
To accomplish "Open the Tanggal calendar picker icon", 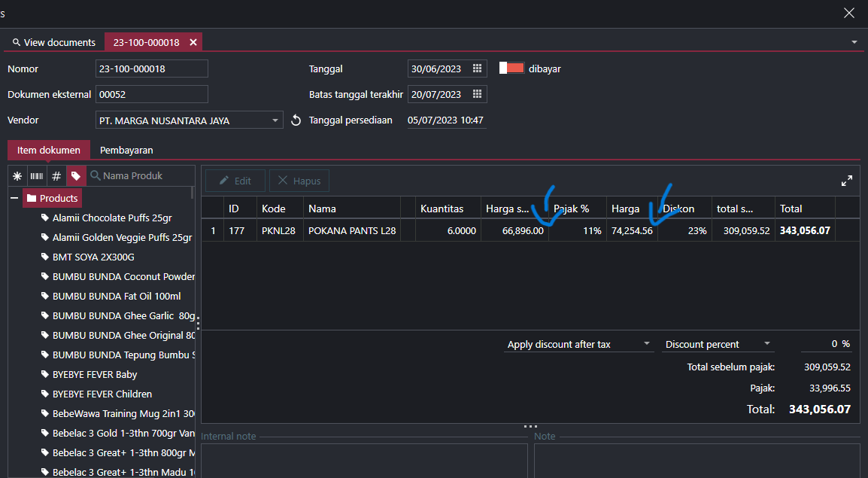I will (x=477, y=69).
